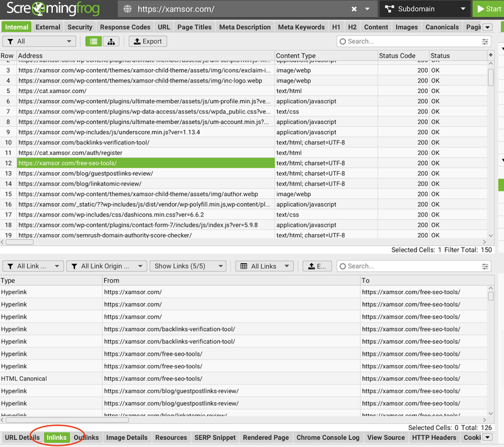Open the Subdomain crawl mode dropdown
504x447 pixels.
pyautogui.click(x=425, y=9)
